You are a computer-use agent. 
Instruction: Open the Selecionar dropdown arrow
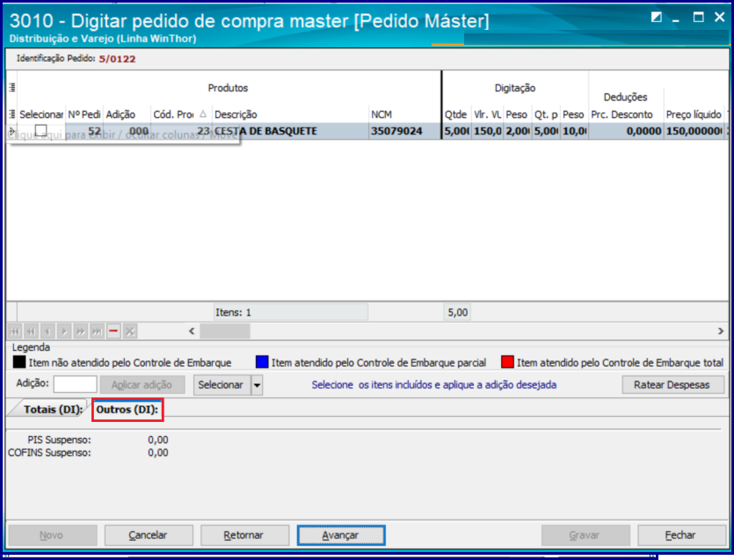257,385
